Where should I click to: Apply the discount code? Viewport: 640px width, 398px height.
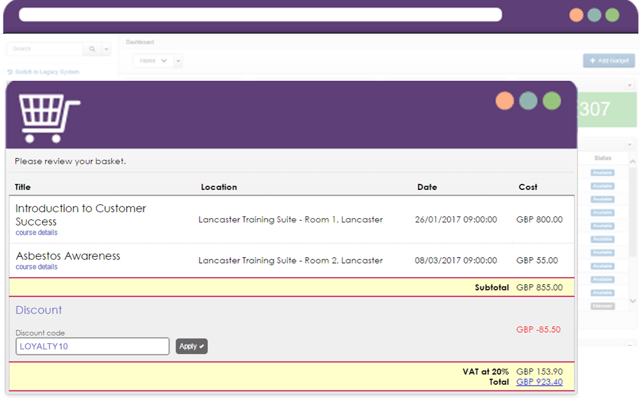point(191,346)
